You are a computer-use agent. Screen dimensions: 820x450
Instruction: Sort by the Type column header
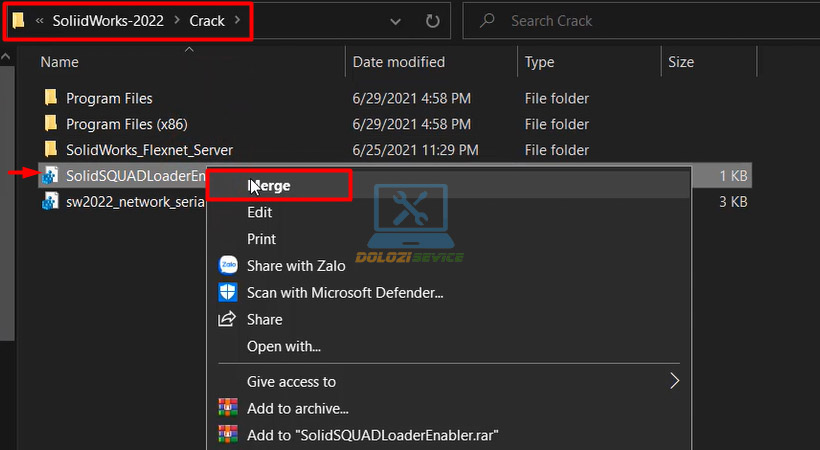tap(539, 63)
